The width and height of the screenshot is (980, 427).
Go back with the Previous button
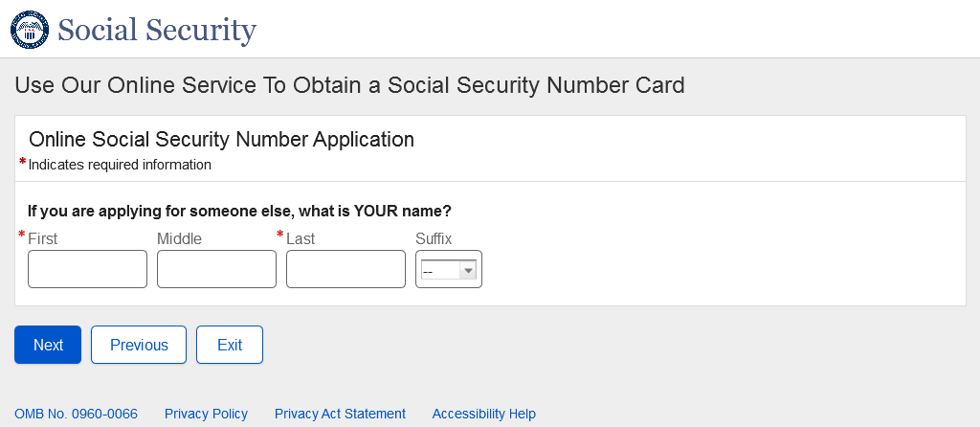point(139,345)
